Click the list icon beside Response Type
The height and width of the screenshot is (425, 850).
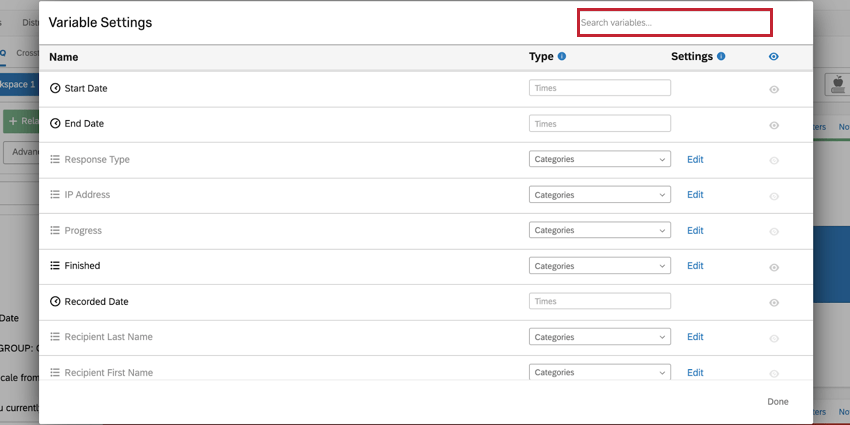[55, 160]
